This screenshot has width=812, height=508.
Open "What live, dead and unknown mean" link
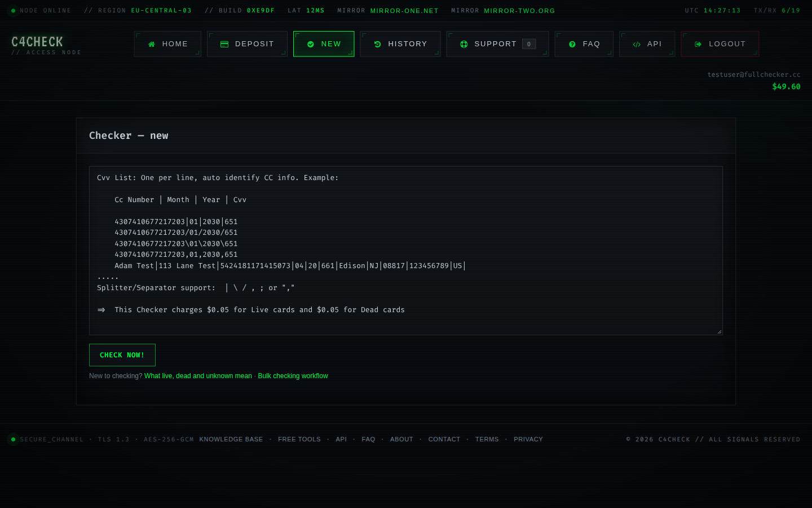click(x=198, y=376)
